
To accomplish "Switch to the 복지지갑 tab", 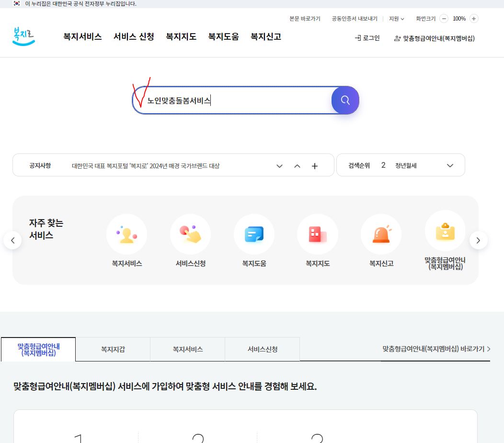I will (113, 350).
